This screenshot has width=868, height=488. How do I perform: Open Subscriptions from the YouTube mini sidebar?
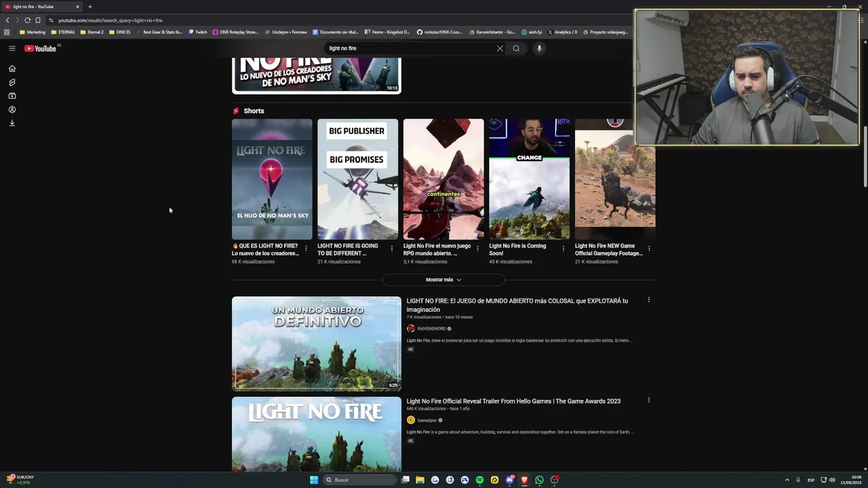pos(12,96)
